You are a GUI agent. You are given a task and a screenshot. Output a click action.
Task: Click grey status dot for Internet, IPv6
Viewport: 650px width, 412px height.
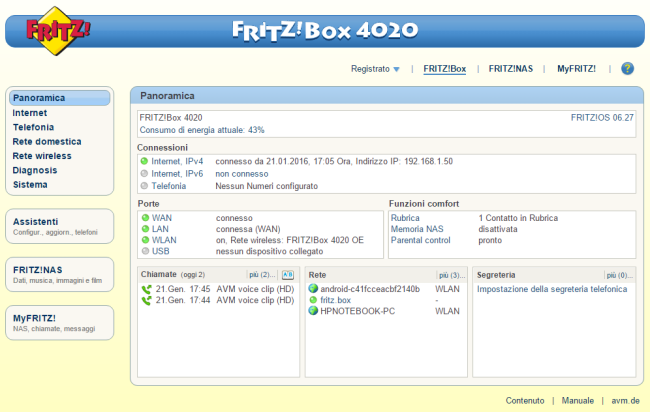[x=144, y=174]
